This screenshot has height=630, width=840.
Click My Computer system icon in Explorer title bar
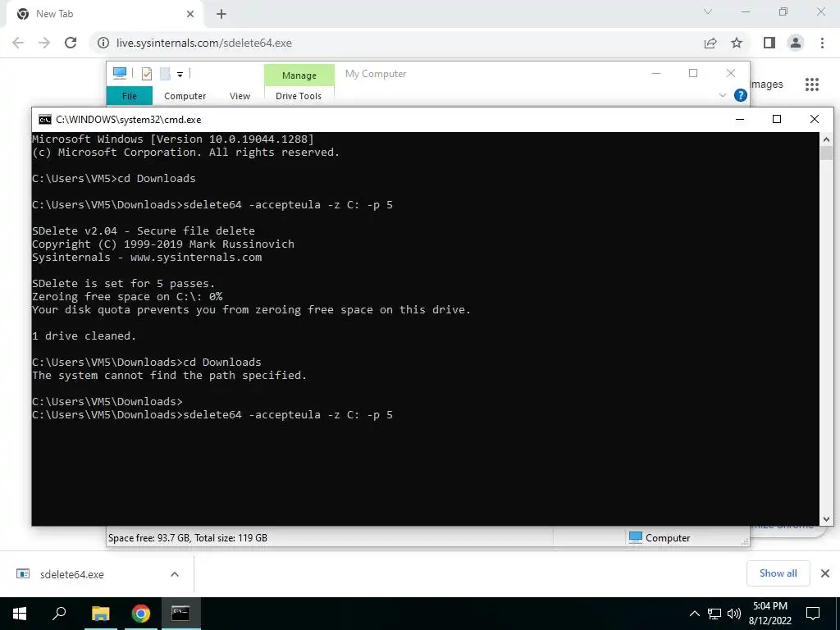[120, 73]
